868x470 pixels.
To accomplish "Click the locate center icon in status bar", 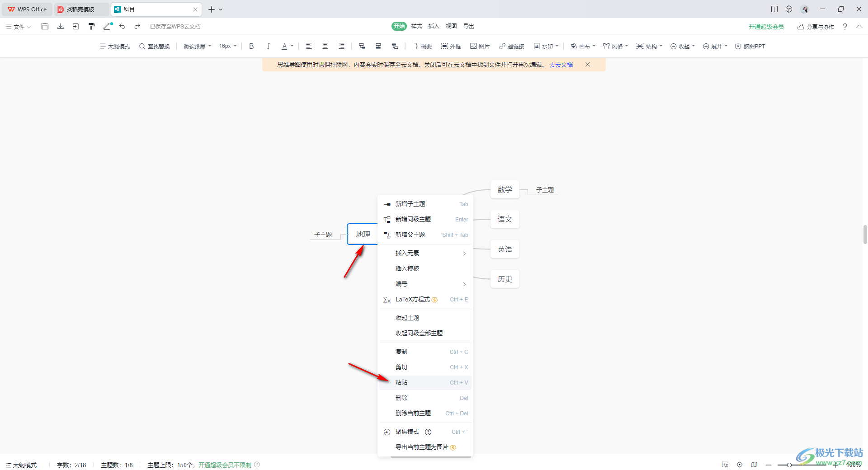I will point(740,465).
